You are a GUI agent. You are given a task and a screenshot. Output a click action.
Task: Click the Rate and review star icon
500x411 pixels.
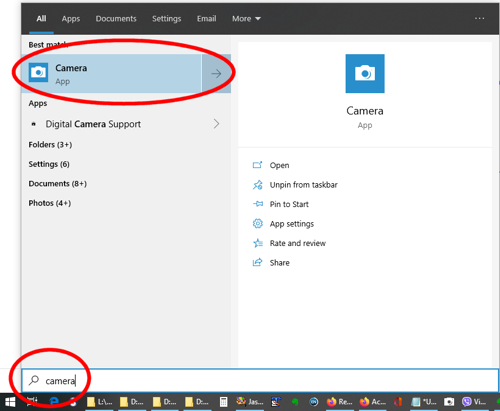click(x=257, y=243)
